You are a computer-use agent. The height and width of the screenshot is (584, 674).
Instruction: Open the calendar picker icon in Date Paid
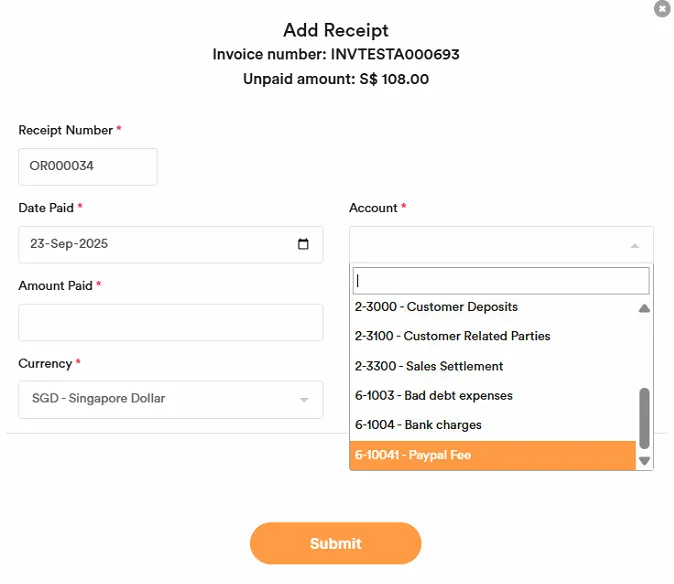(x=304, y=244)
